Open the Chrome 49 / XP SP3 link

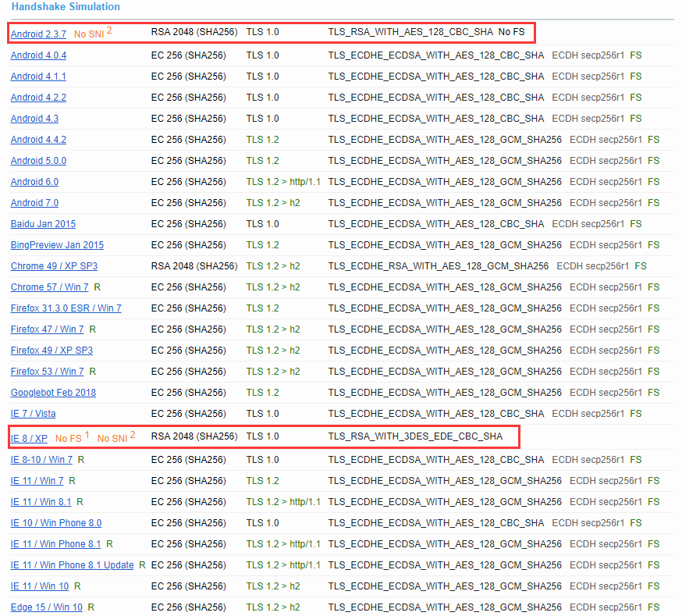[54, 266]
